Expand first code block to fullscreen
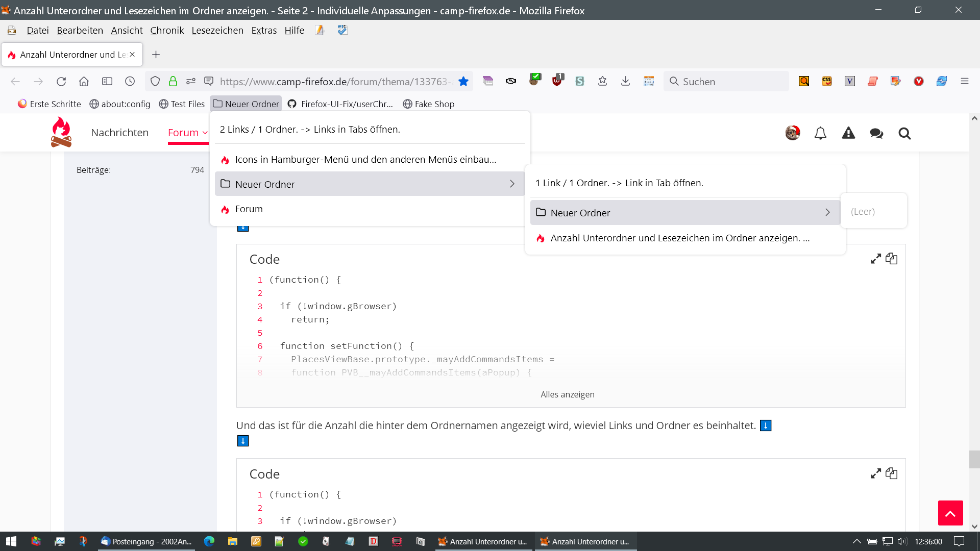Screen dimensions: 980x551 876,259
